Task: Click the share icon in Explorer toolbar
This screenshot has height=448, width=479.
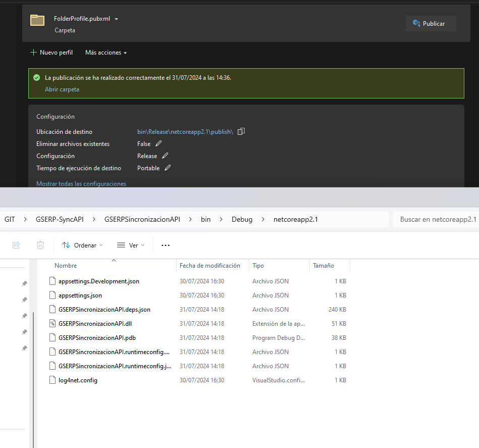Action: (16, 245)
